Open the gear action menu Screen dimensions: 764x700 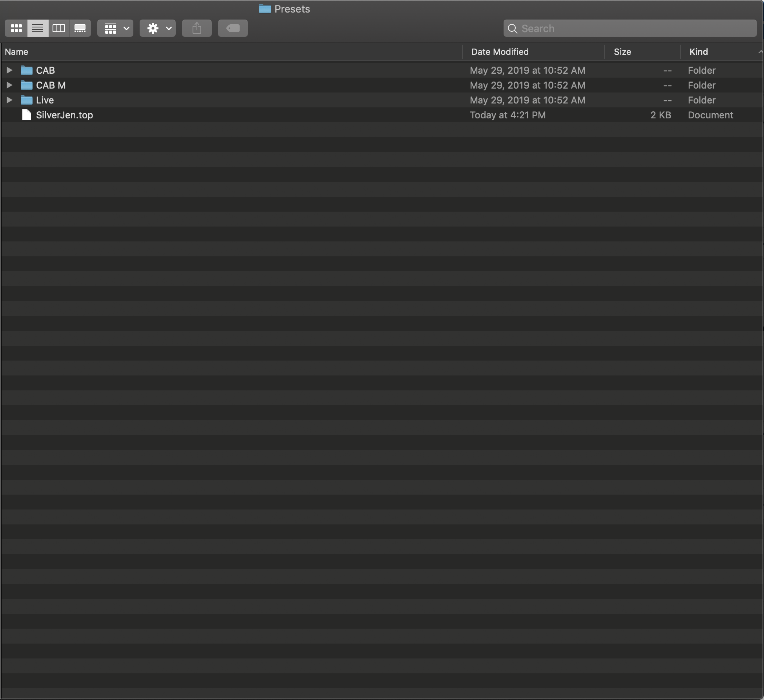[x=158, y=28]
